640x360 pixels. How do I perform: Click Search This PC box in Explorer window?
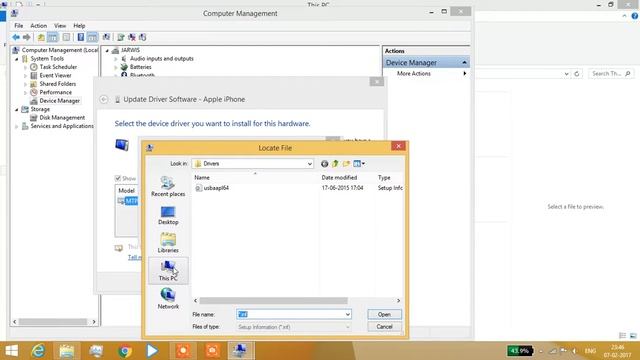click(611, 74)
